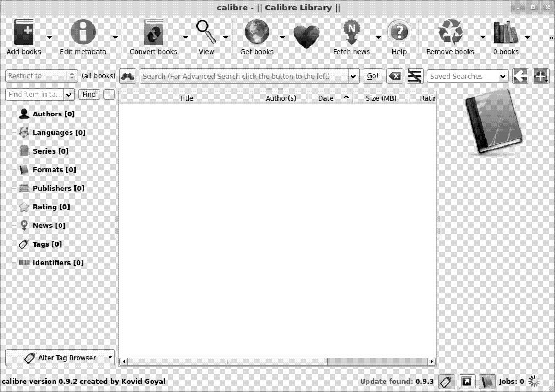Click the heart donate icon
This screenshot has width=555, height=392.
click(x=307, y=37)
